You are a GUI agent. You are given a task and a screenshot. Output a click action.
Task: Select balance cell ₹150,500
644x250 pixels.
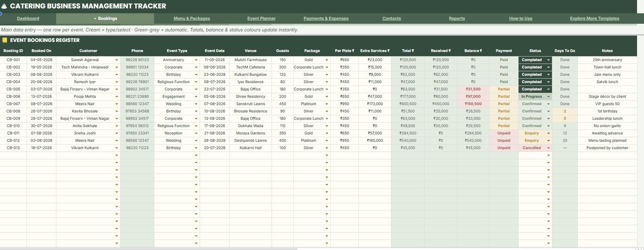[473, 104]
